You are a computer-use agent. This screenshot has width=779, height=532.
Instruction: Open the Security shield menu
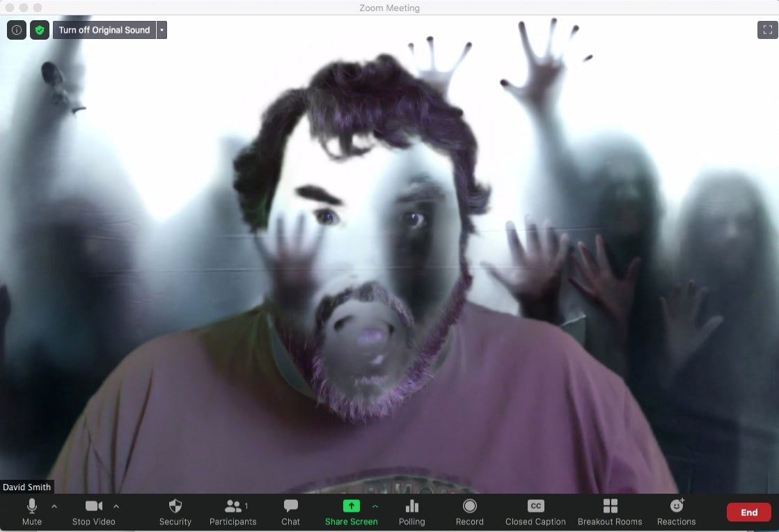pyautogui.click(x=175, y=513)
